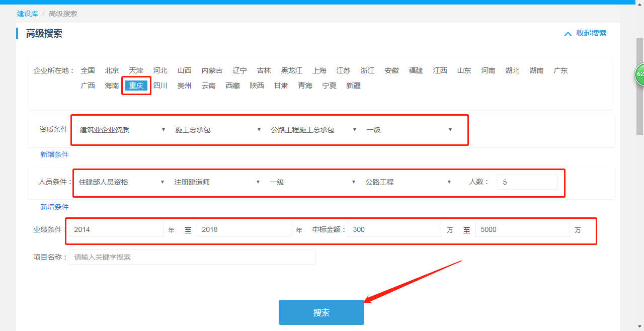Image resolution: width=644 pixels, height=331 pixels.
Task: Click the blue 搜索 button
Action: (321, 312)
